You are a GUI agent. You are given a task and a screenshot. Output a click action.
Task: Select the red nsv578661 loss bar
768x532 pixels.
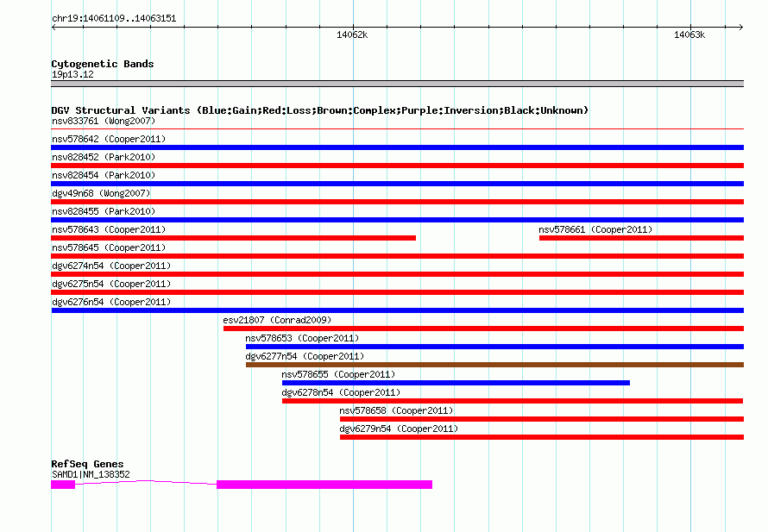[x=641, y=238]
